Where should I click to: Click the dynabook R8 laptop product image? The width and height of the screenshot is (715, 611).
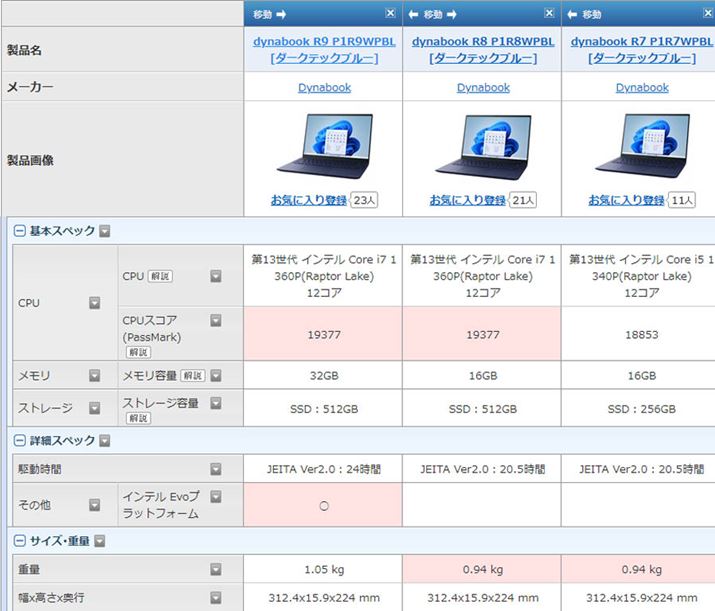483,145
